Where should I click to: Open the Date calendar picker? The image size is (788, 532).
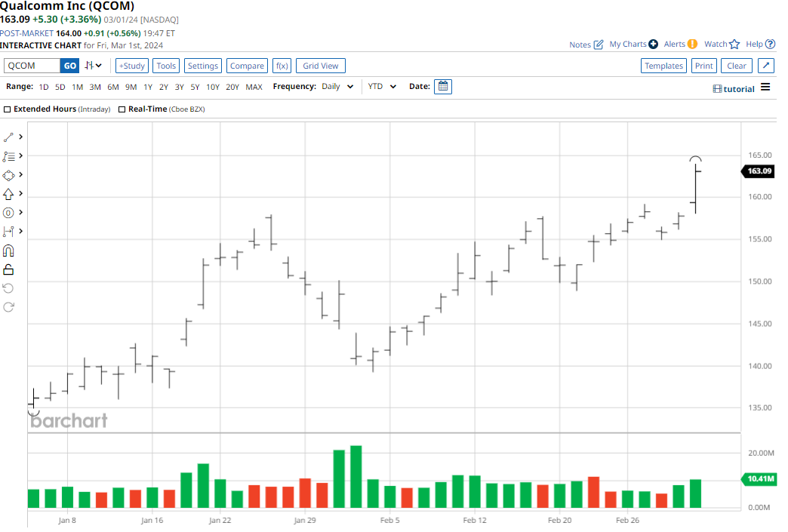point(443,87)
